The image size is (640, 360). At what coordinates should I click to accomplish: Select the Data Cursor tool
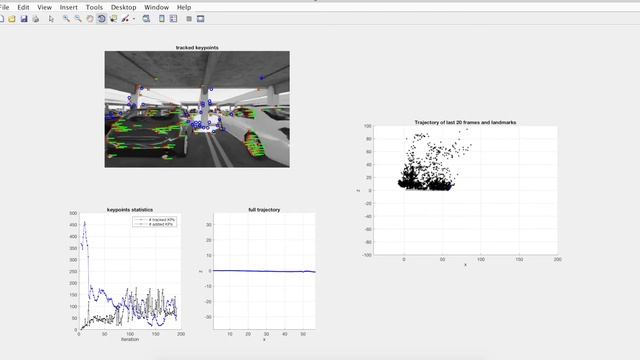click(x=113, y=19)
